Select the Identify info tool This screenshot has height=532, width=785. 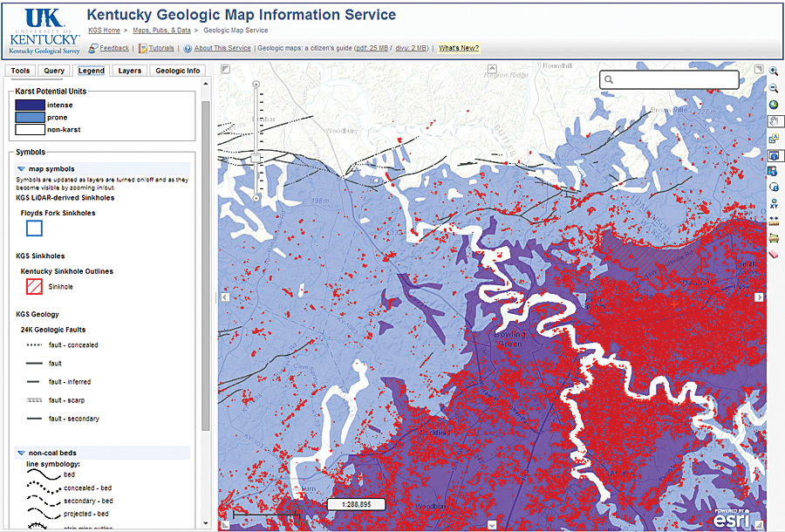tap(775, 155)
